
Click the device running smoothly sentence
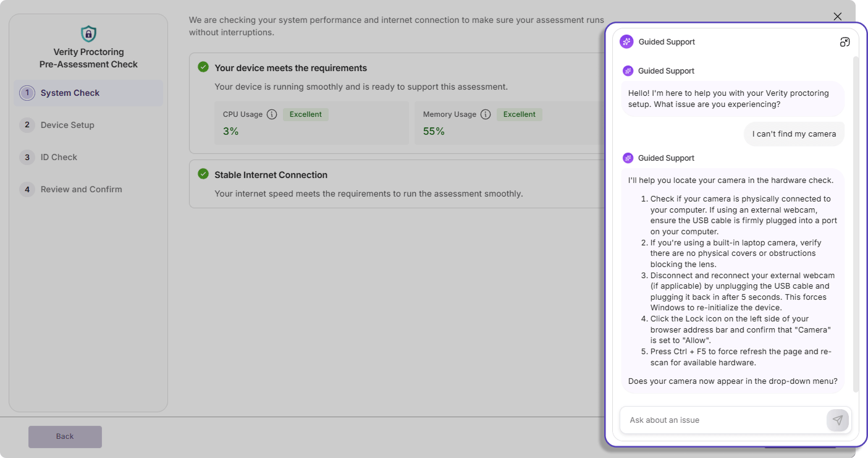361,87
